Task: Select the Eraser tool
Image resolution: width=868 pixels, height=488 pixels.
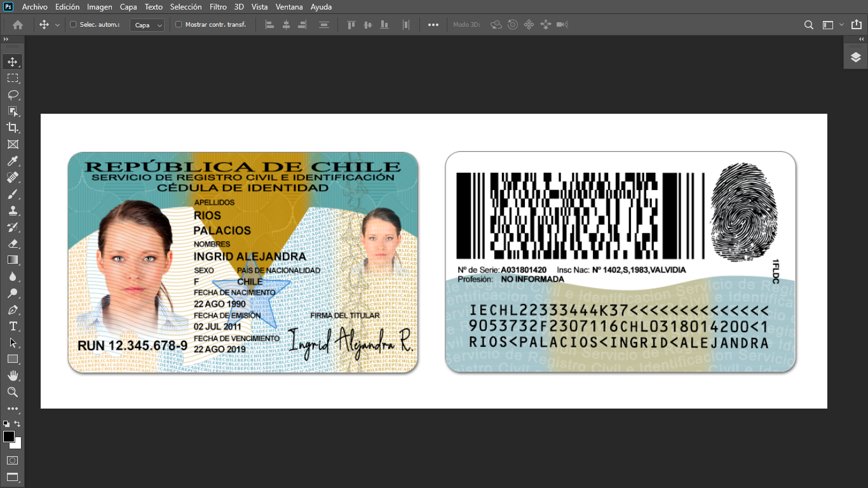Action: click(x=13, y=243)
